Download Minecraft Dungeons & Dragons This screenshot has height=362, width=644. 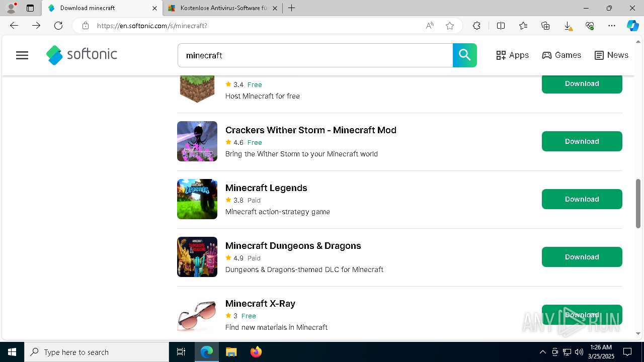click(x=582, y=257)
